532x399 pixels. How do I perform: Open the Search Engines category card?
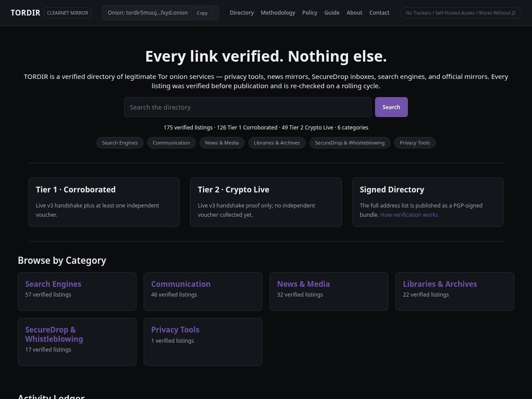(x=77, y=291)
